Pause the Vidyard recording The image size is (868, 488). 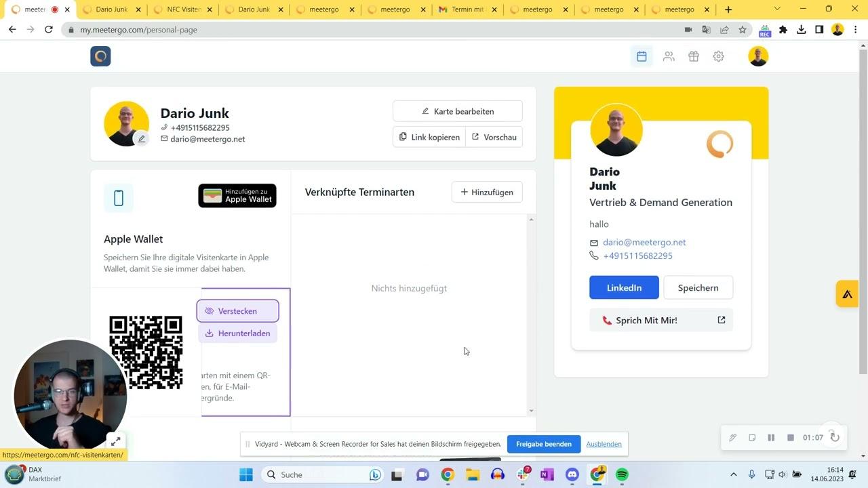771,438
